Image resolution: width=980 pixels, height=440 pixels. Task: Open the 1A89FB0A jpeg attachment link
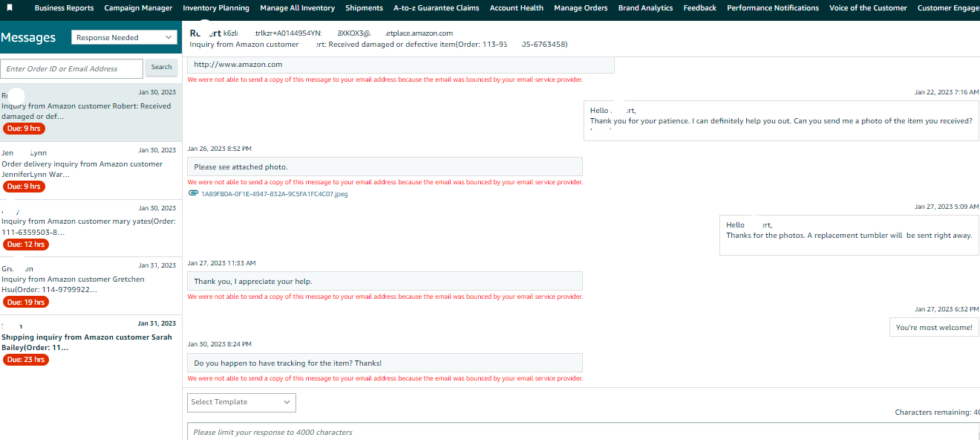tap(275, 194)
